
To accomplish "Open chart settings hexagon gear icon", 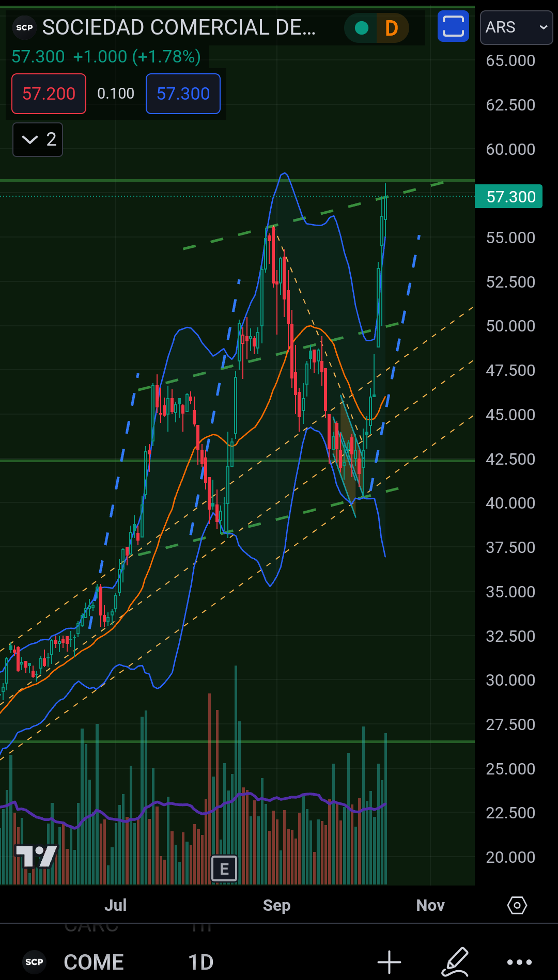I will (x=517, y=905).
